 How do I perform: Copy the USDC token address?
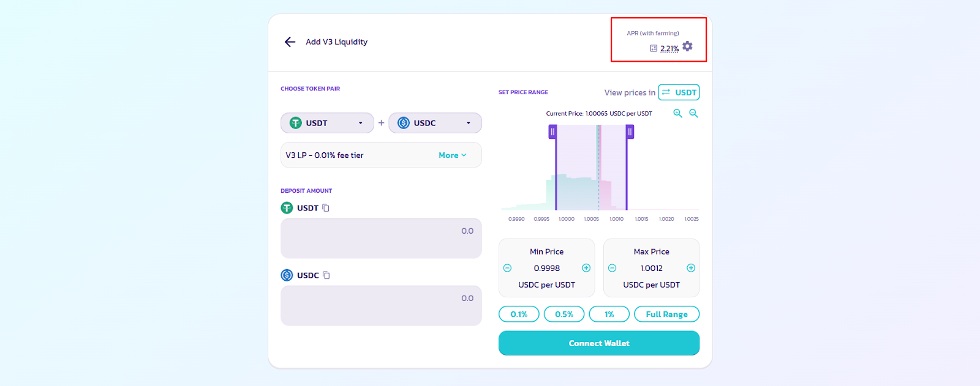coord(326,275)
